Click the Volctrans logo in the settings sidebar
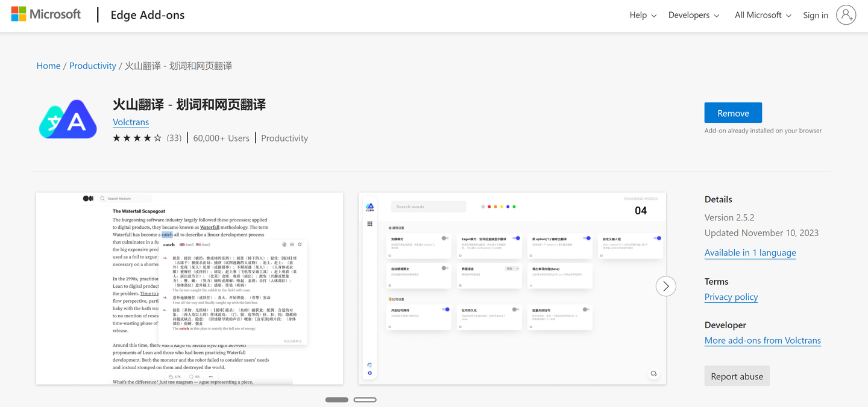The height and width of the screenshot is (407, 868). (370, 205)
